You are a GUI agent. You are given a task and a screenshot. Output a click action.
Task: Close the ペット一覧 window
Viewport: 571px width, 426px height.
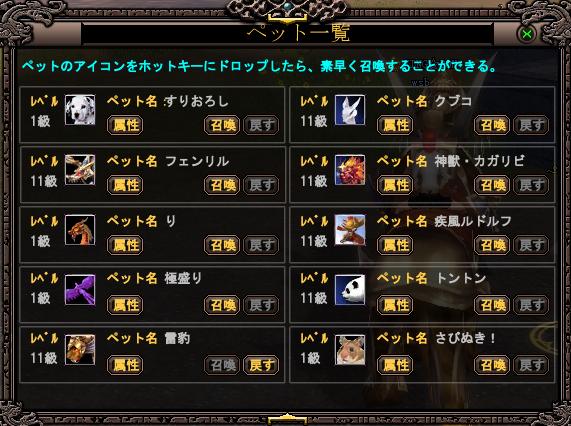527,34
